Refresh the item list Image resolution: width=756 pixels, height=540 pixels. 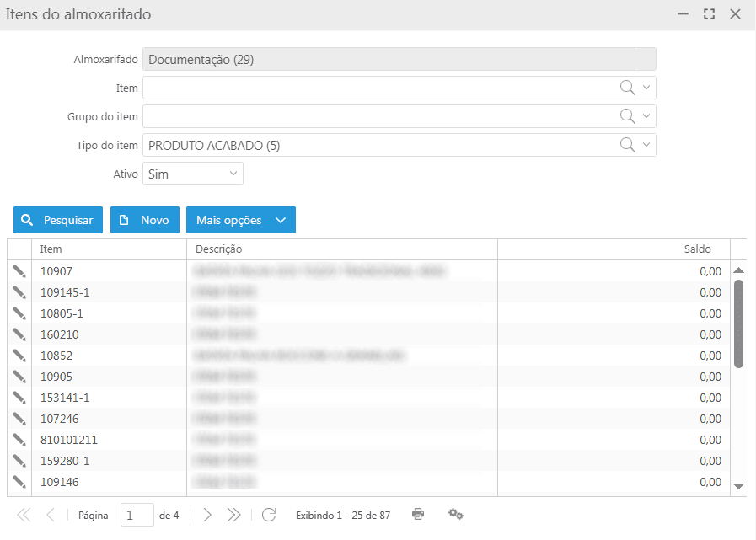click(269, 515)
